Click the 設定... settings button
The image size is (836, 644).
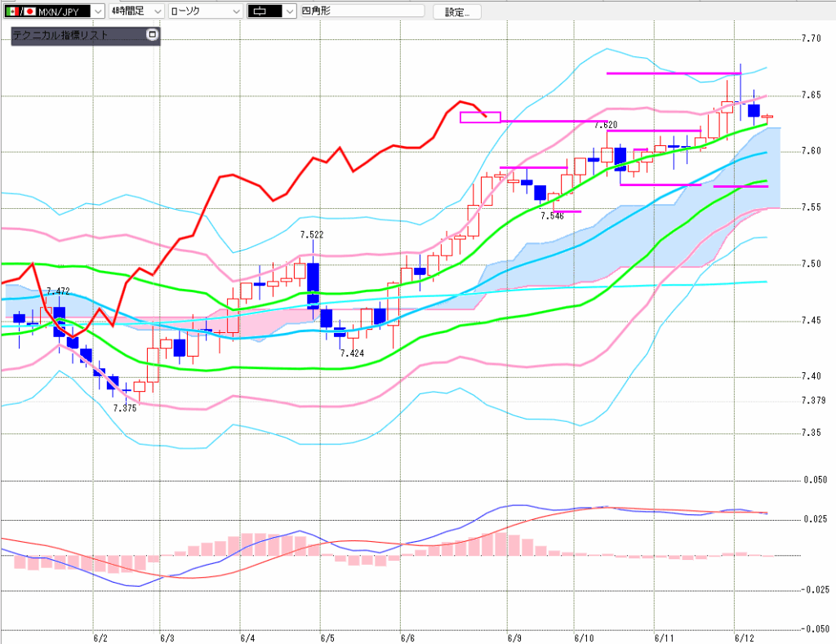[x=457, y=11]
